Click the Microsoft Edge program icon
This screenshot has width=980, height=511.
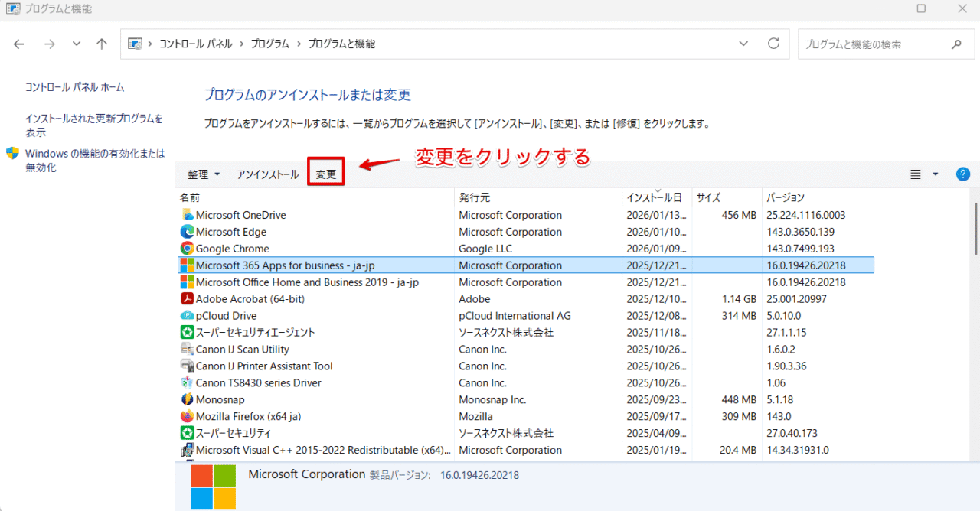pos(187,232)
